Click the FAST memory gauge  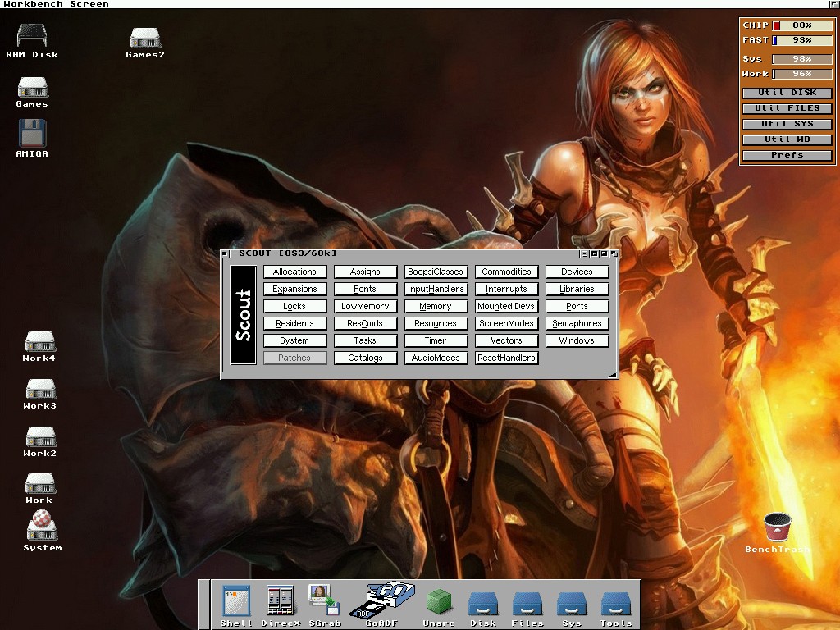coord(802,40)
